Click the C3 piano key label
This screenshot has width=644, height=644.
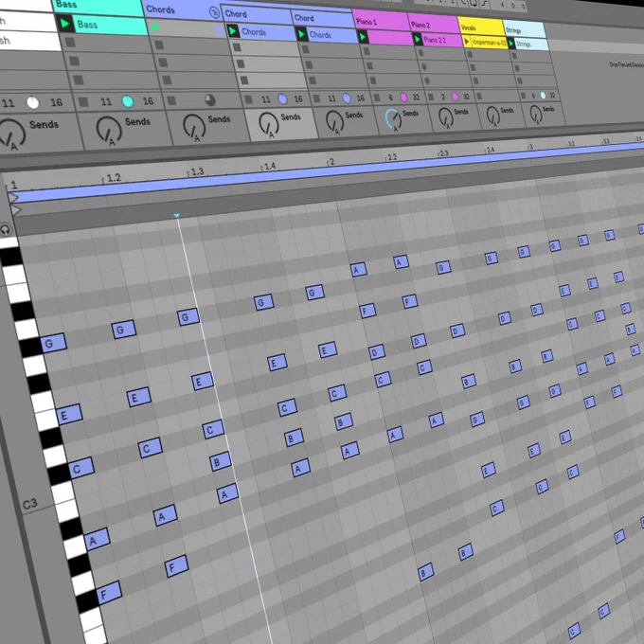tap(30, 504)
